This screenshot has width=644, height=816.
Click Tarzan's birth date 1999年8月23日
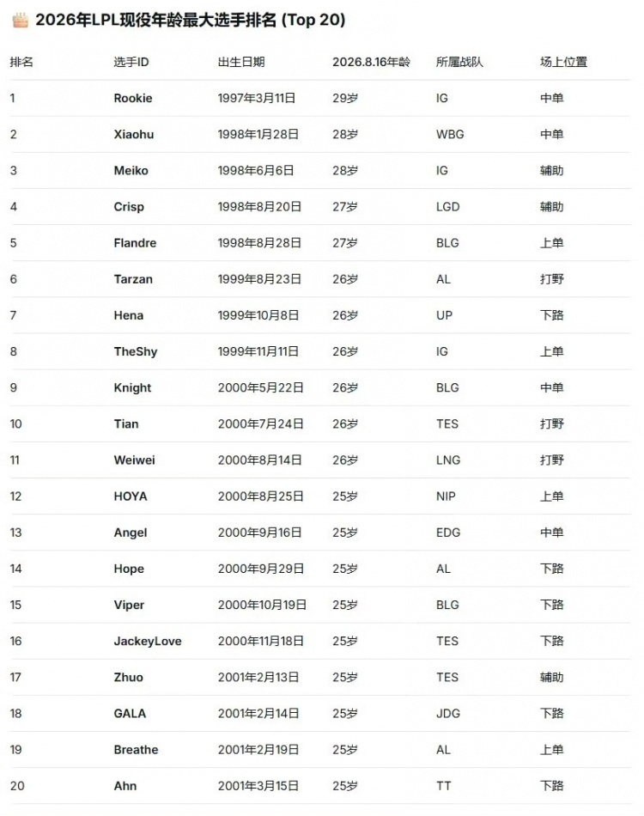coord(259,279)
